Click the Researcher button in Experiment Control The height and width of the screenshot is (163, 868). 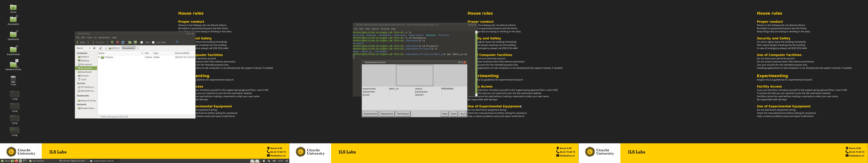(x=387, y=114)
